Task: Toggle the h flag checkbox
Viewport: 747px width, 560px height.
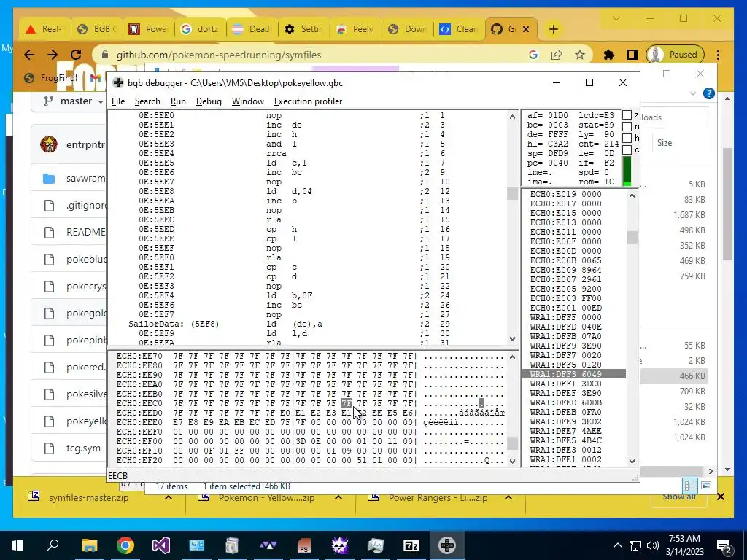Action: tap(627, 138)
